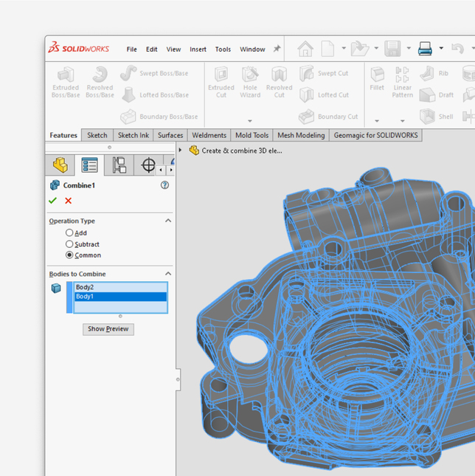This screenshot has height=476, width=475.
Task: Switch to the Weldments tab
Action: click(x=209, y=135)
